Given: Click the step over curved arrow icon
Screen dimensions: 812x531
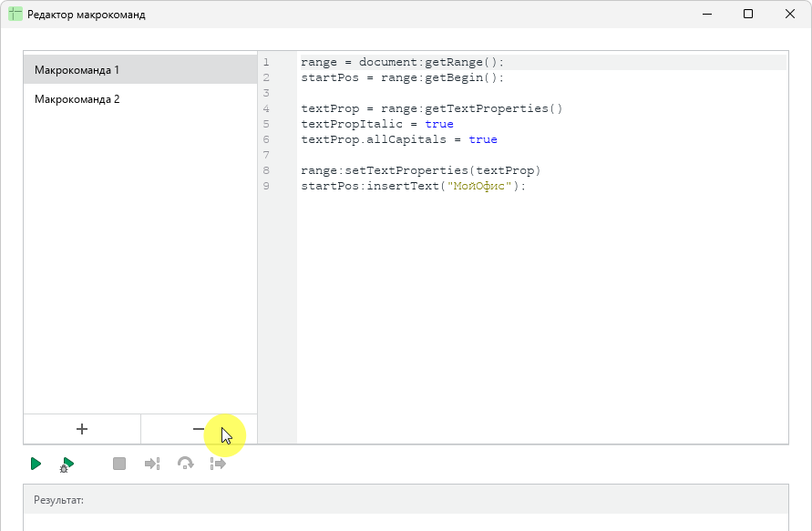Looking at the screenshot, I should 185,464.
